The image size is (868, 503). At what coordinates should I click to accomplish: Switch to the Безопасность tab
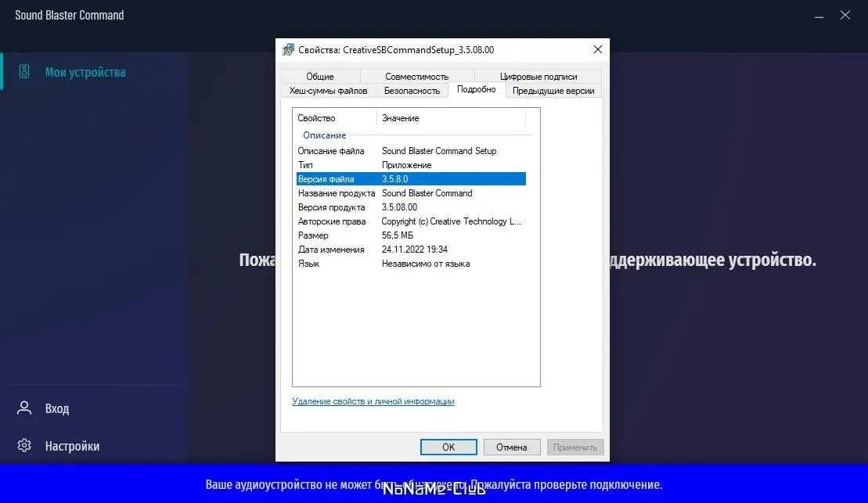(412, 91)
